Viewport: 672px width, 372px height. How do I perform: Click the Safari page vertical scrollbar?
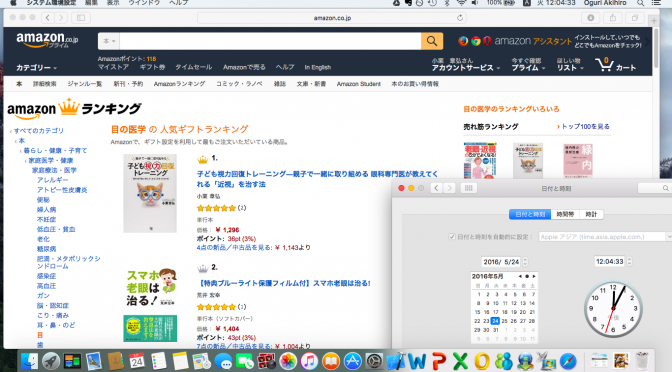click(x=656, y=48)
